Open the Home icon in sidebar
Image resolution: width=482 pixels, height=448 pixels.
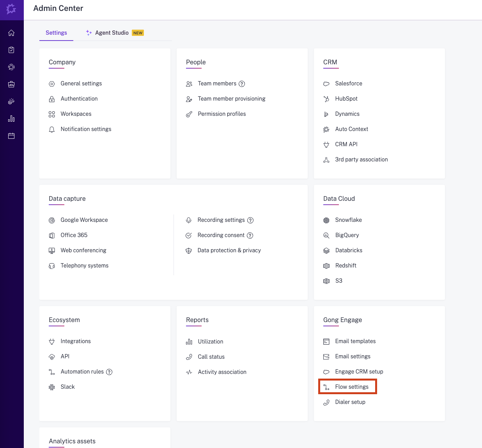(11, 33)
